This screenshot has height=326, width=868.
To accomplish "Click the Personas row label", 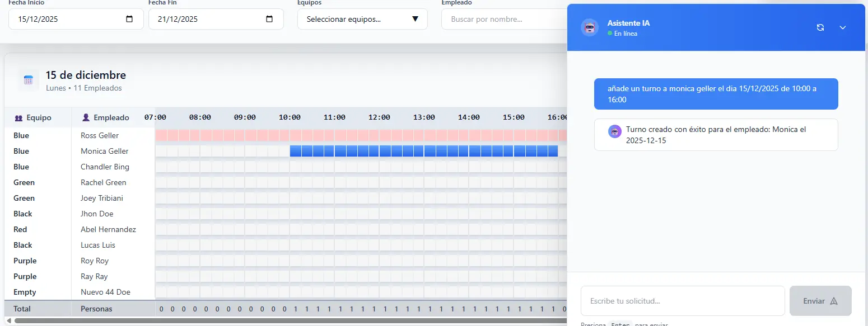I will (96, 309).
